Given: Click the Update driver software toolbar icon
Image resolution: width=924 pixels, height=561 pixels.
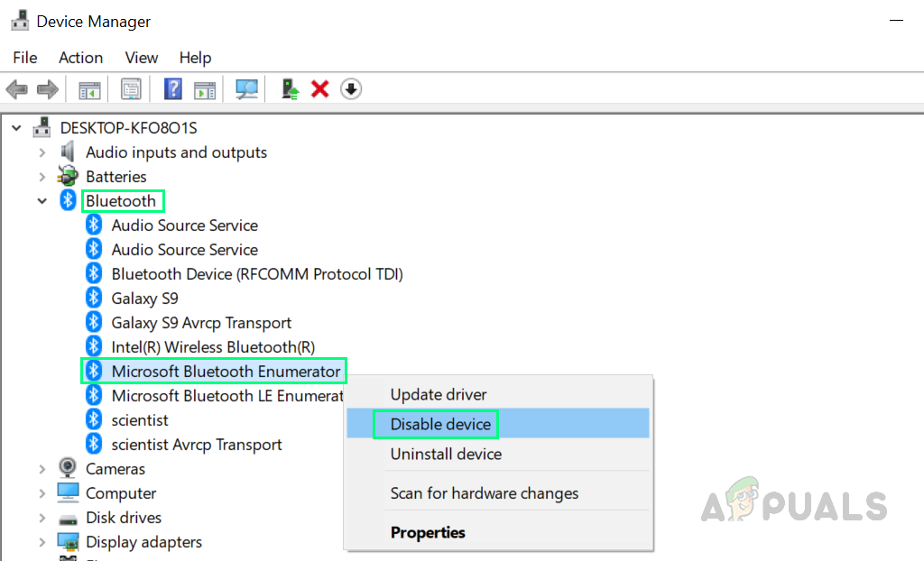Looking at the screenshot, I should [289, 88].
